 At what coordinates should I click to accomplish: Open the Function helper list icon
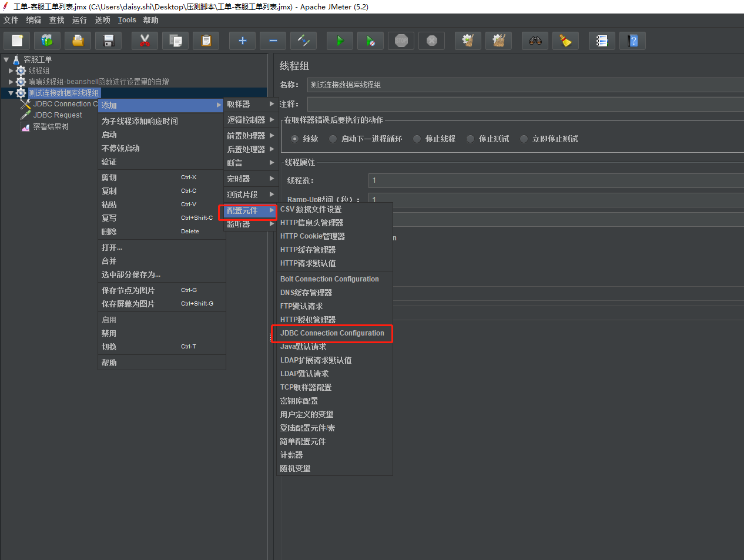(602, 41)
